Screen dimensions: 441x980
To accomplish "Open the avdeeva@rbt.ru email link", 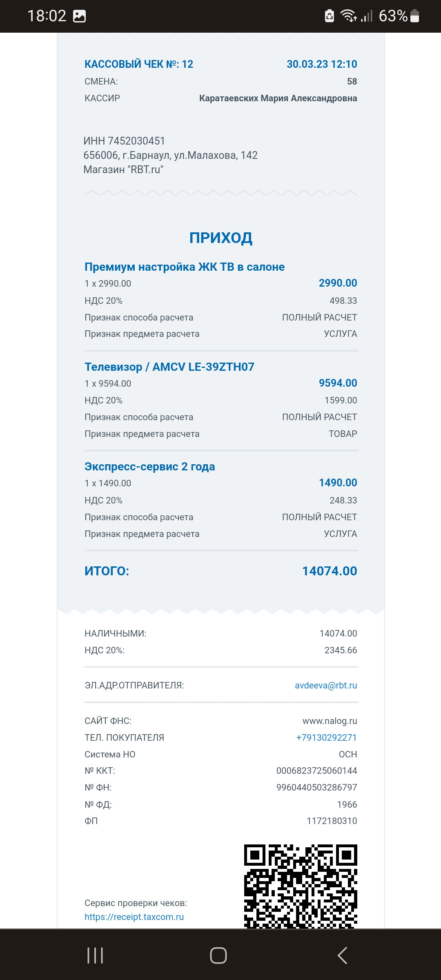I will (x=326, y=685).
